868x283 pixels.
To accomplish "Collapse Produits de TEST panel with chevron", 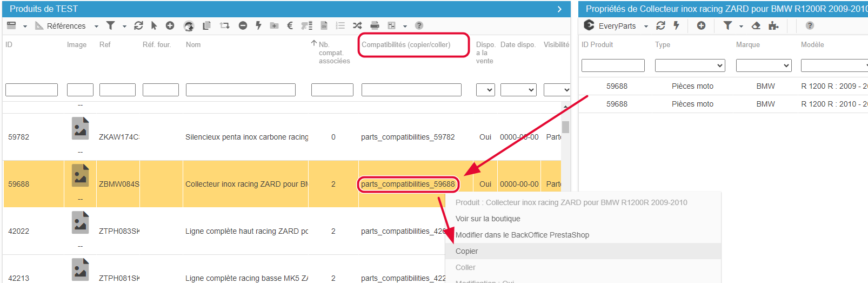I will [559, 9].
